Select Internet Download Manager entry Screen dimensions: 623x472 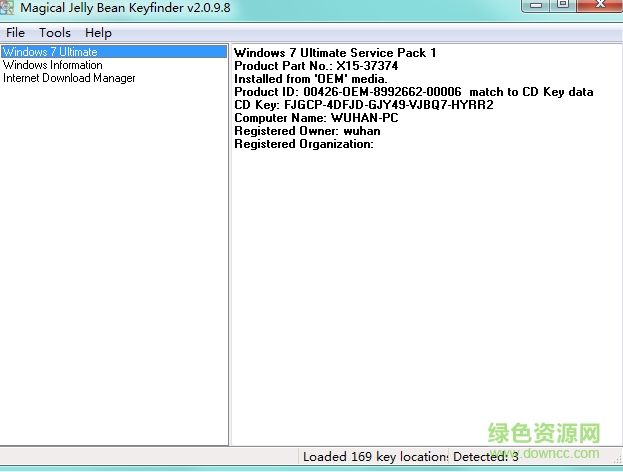(69, 78)
